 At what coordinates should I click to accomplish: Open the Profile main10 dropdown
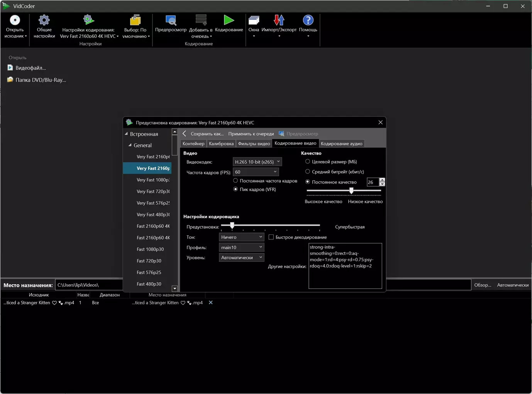(241, 247)
